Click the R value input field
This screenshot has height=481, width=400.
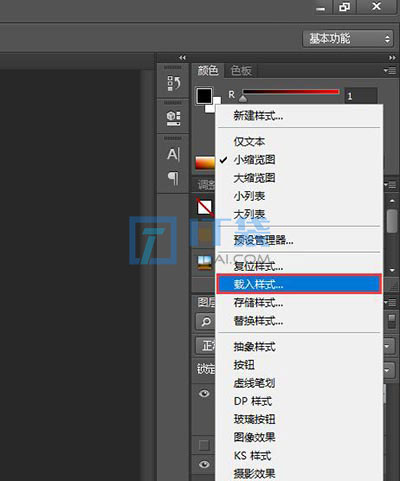click(x=361, y=96)
